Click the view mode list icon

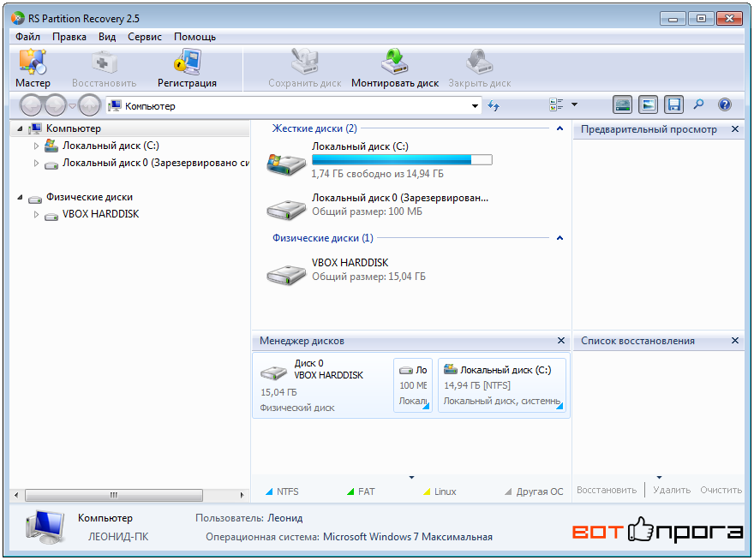point(556,104)
